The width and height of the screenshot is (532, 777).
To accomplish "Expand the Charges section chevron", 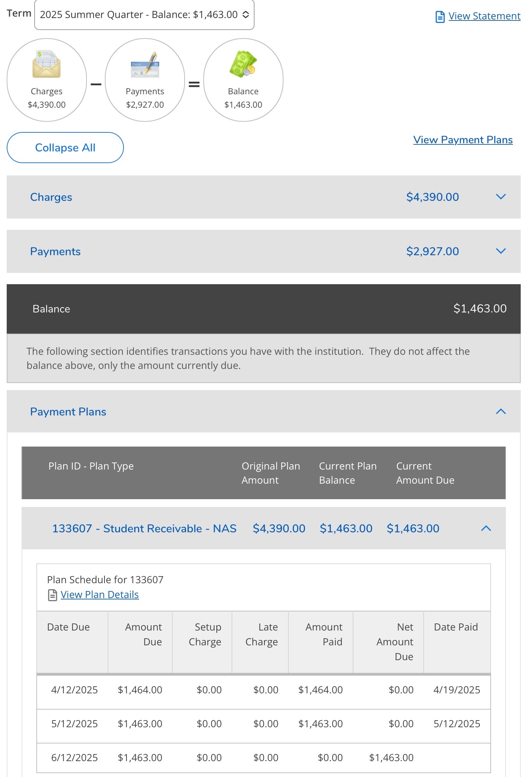I will (x=501, y=197).
